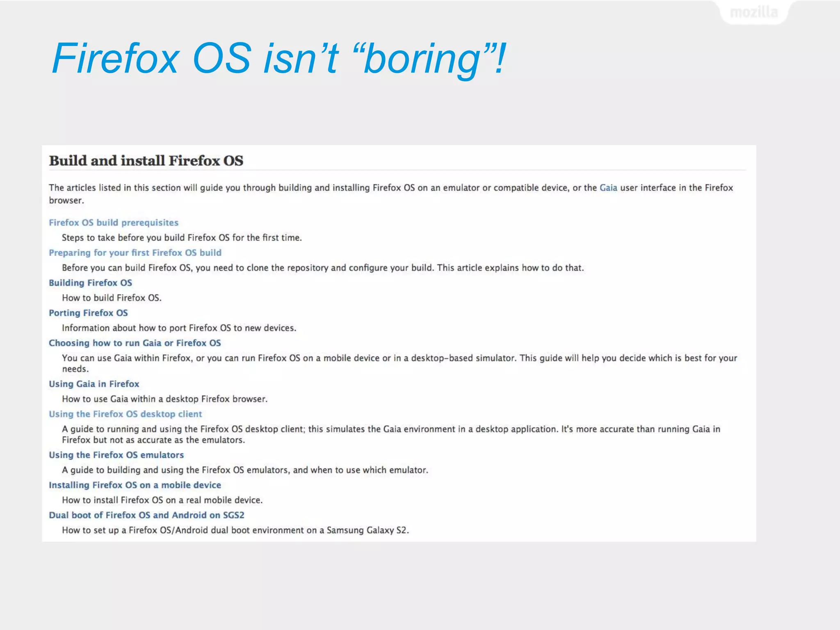Screen dimensions: 840x630
Task: Click text 'Steps to take before you build Firefox OS'
Action: [146, 238]
